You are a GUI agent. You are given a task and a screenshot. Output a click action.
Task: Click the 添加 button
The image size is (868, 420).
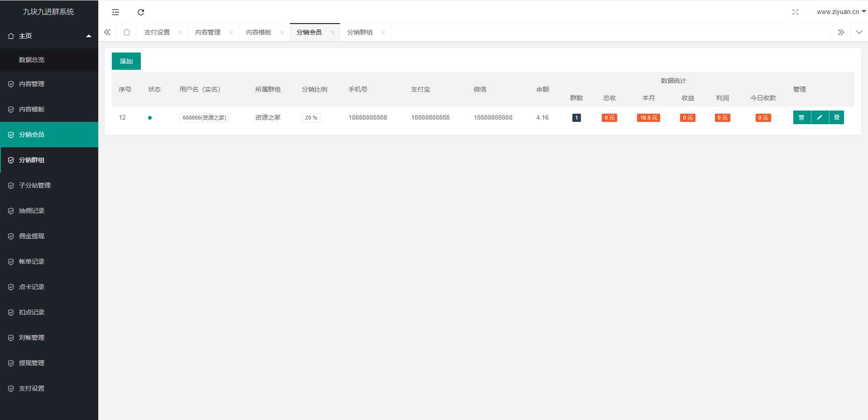126,61
